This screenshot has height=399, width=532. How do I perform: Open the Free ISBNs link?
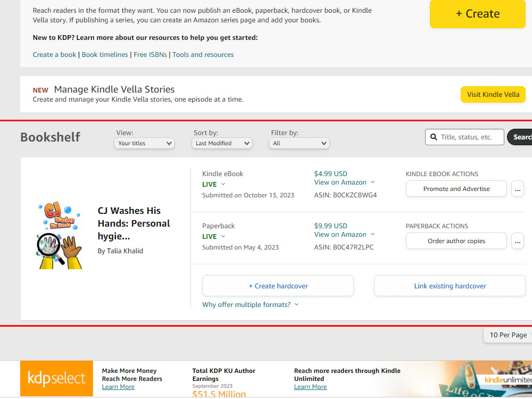point(151,55)
